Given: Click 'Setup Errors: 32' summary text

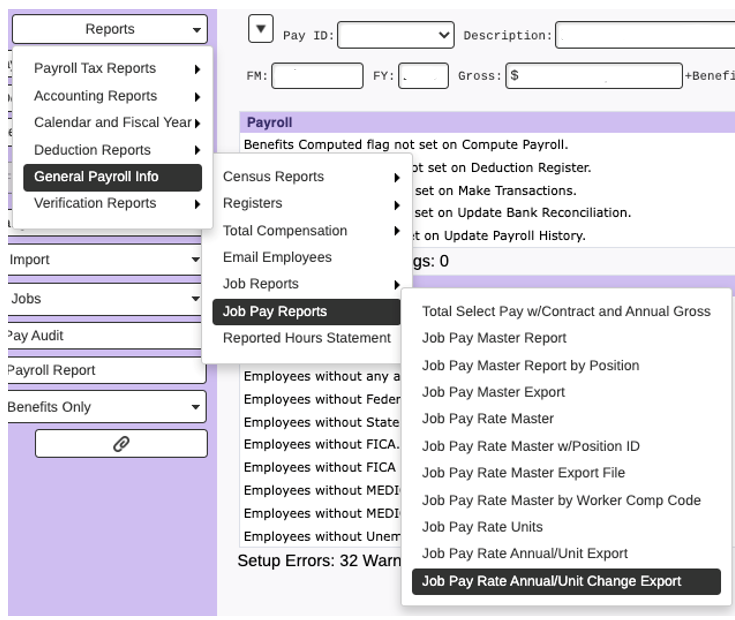Looking at the screenshot, I should pyautogui.click(x=297, y=561).
